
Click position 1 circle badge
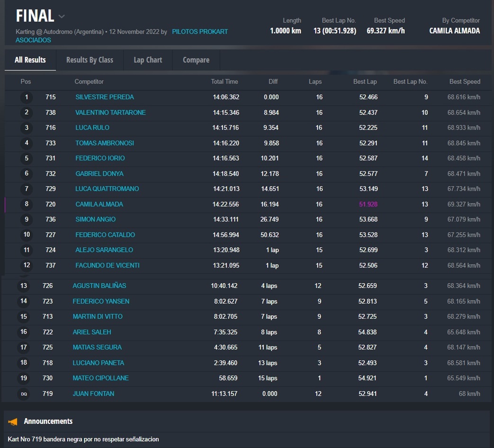coord(27,98)
